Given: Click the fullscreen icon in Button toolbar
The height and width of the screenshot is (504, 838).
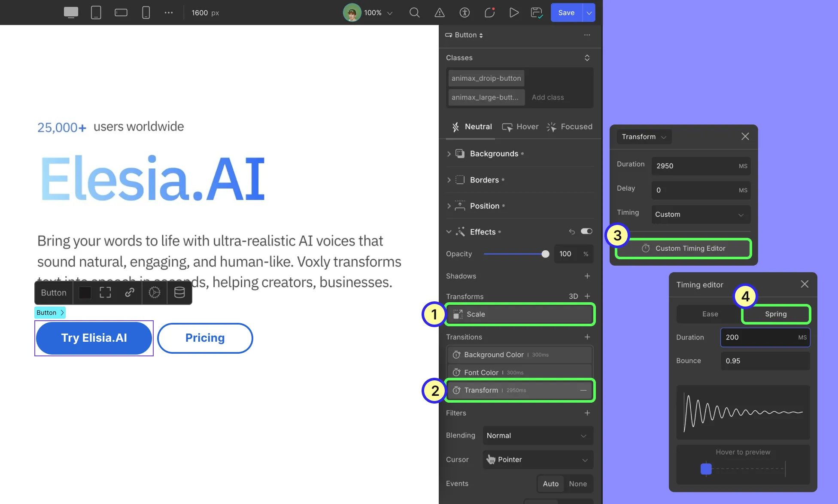Looking at the screenshot, I should click(x=105, y=292).
